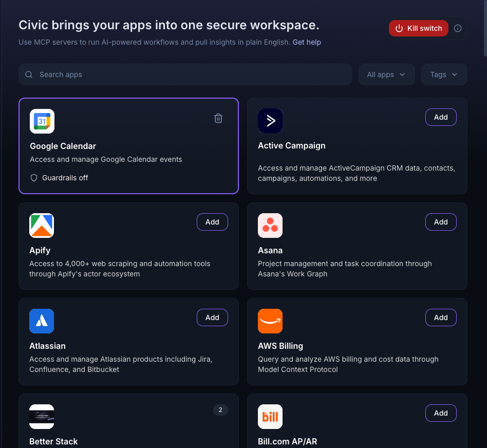
Task: Click Atlassian's Jira, Confluence description text
Action: pyautogui.click(x=121, y=364)
